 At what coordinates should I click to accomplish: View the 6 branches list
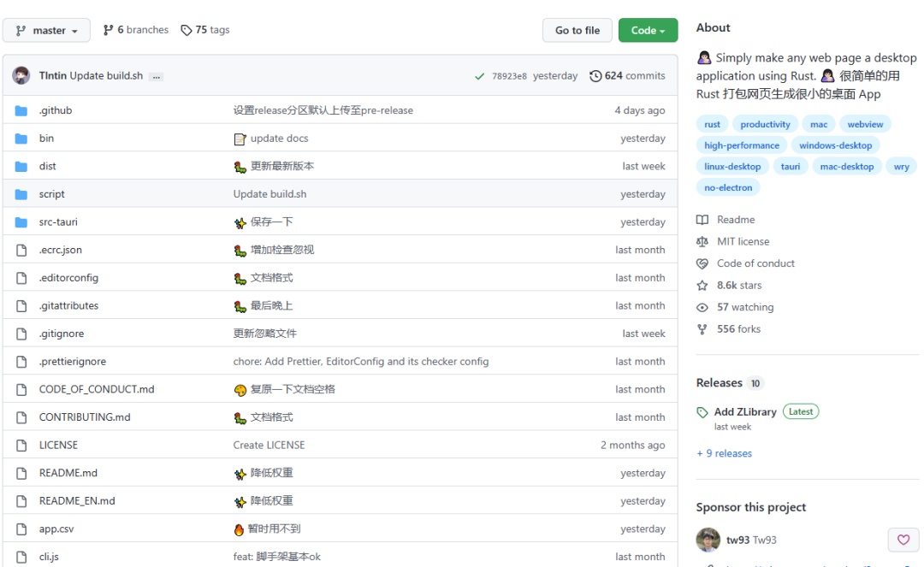click(x=135, y=29)
